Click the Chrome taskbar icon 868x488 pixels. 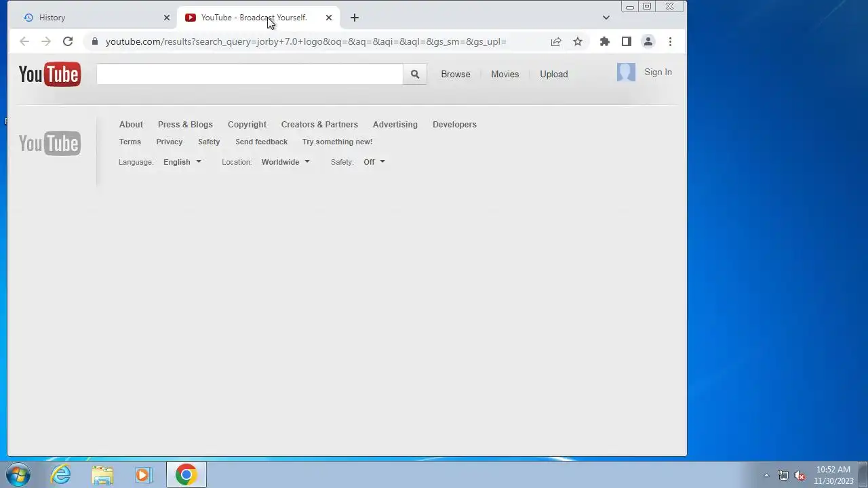(x=186, y=475)
